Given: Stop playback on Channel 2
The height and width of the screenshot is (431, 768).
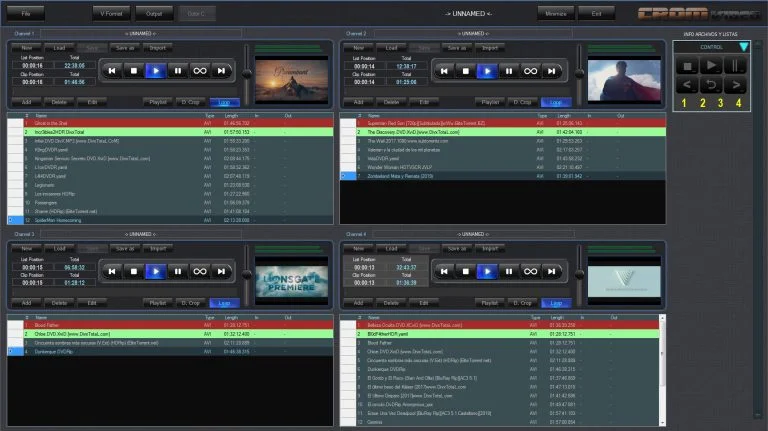Looking at the screenshot, I should 466,71.
